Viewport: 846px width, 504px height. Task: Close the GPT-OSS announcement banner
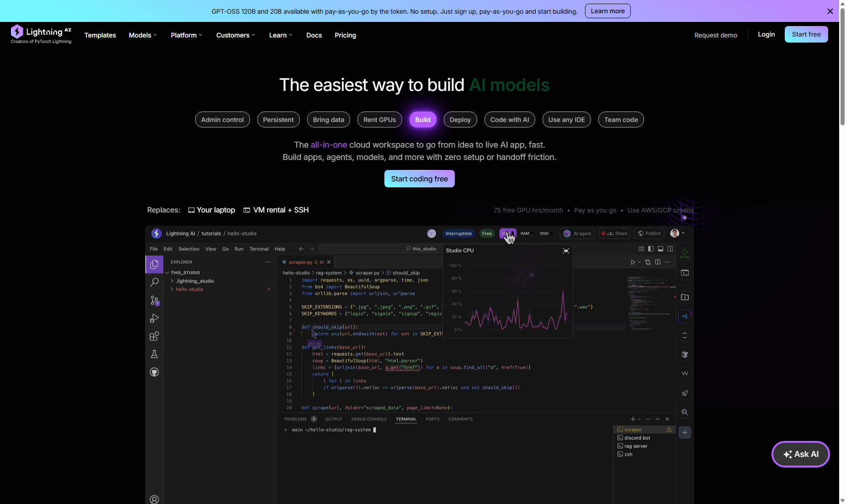(830, 11)
